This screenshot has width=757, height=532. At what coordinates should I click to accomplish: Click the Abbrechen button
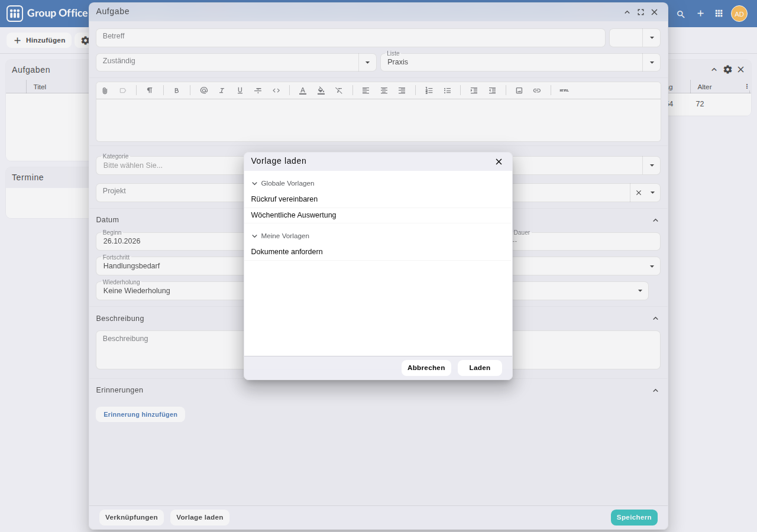[x=426, y=368]
